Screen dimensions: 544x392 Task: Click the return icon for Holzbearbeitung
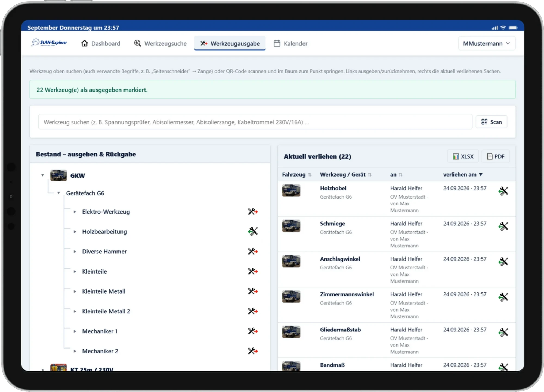pyautogui.click(x=253, y=231)
